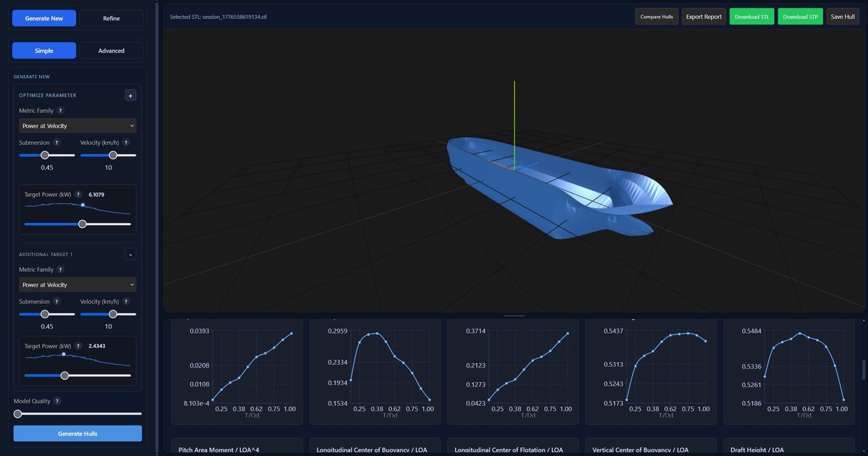Open the Velocity (km/h) help tooltip
The image size is (868, 456).
coord(127,143)
